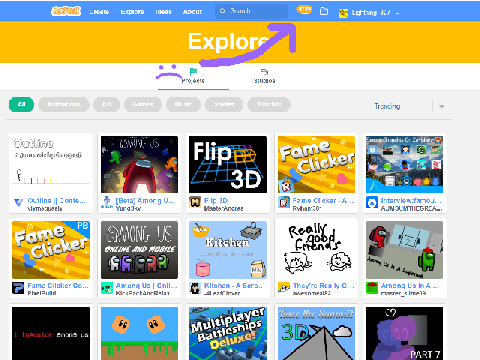The image size is (480, 360).
Task: Click the user avatar in the navbar
Action: [x=343, y=13]
